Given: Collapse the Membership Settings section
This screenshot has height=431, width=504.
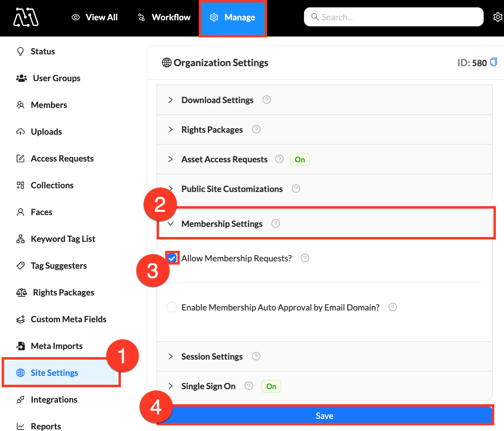Looking at the screenshot, I should 222,224.
